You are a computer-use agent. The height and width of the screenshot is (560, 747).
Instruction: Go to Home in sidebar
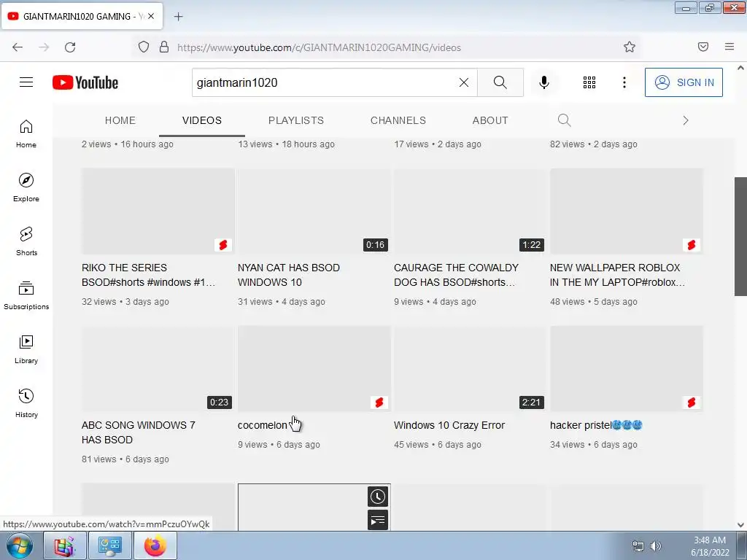26,134
